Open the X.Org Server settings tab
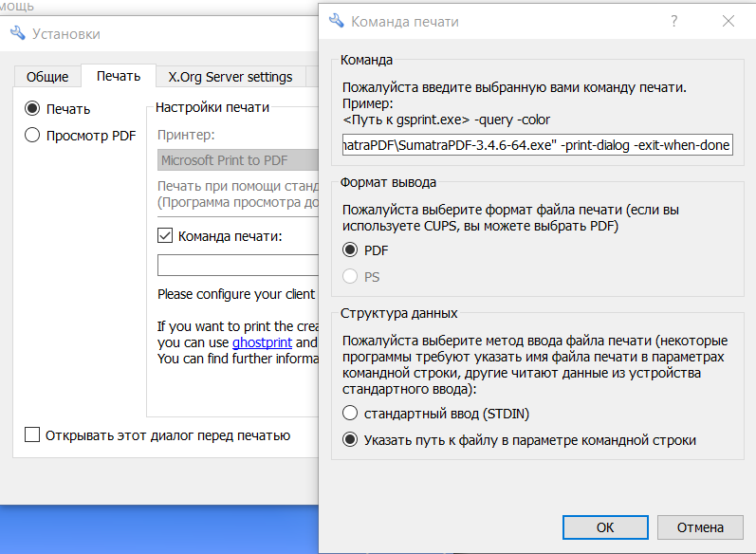 [x=230, y=77]
